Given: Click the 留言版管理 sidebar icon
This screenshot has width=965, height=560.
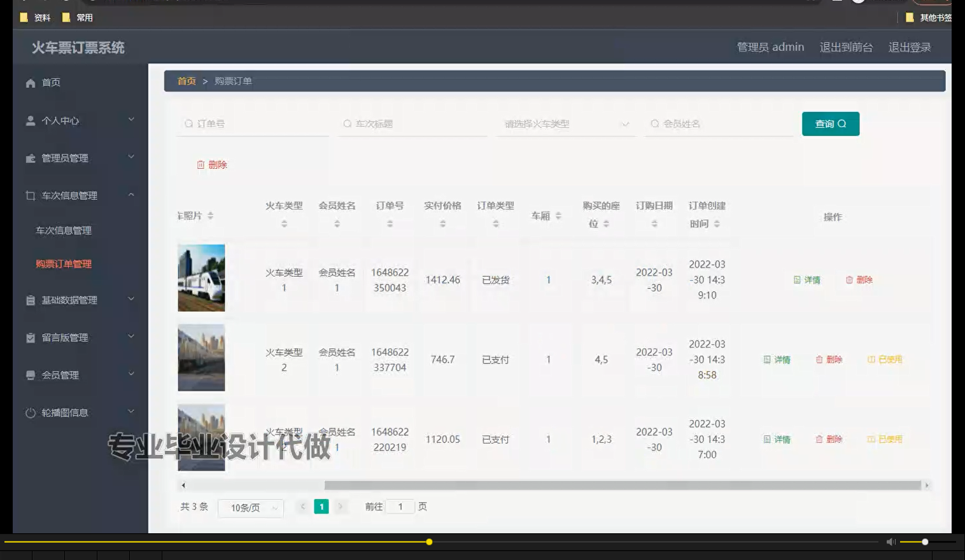Looking at the screenshot, I should [x=31, y=338].
